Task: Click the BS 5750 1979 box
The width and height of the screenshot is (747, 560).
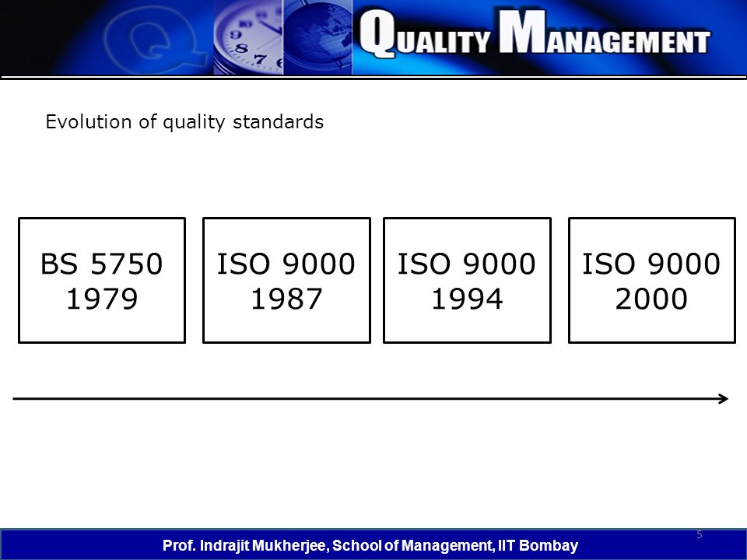Action: tap(102, 281)
